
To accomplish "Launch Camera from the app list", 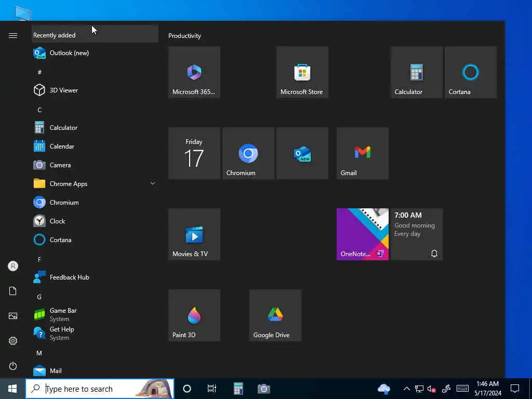I will (x=95, y=165).
